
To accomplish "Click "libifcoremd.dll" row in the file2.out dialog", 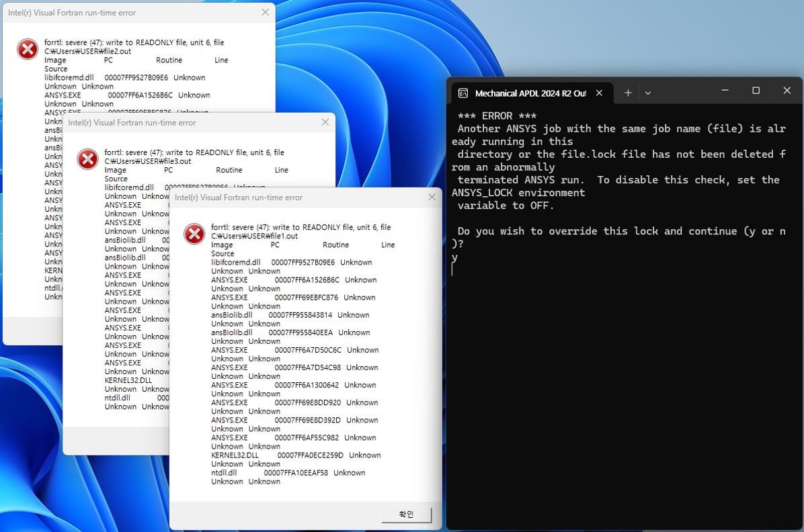I will tap(124, 77).
